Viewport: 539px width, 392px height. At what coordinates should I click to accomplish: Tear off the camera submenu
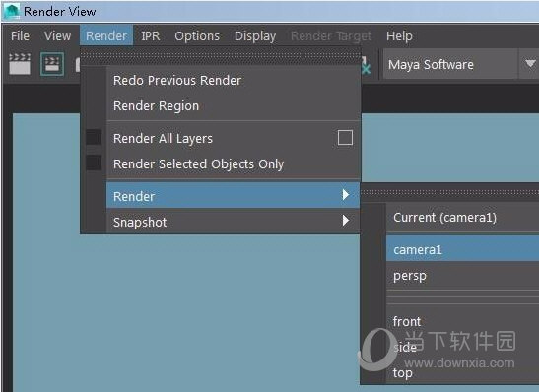449,192
